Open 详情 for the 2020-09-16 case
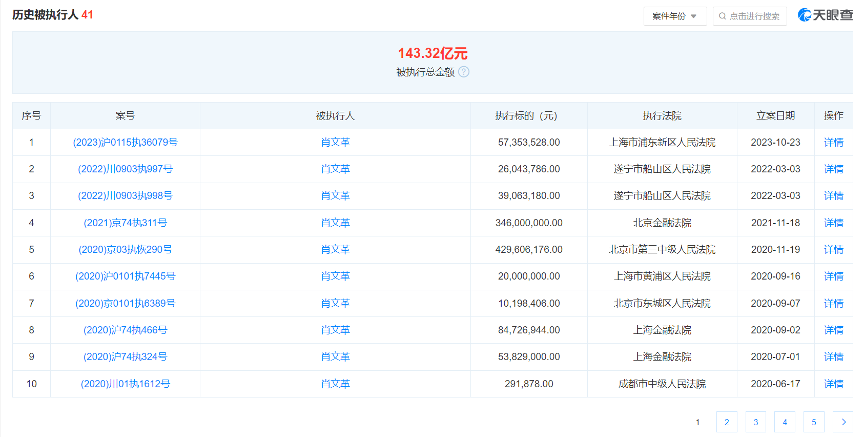The height and width of the screenshot is (437, 864). coord(833,276)
